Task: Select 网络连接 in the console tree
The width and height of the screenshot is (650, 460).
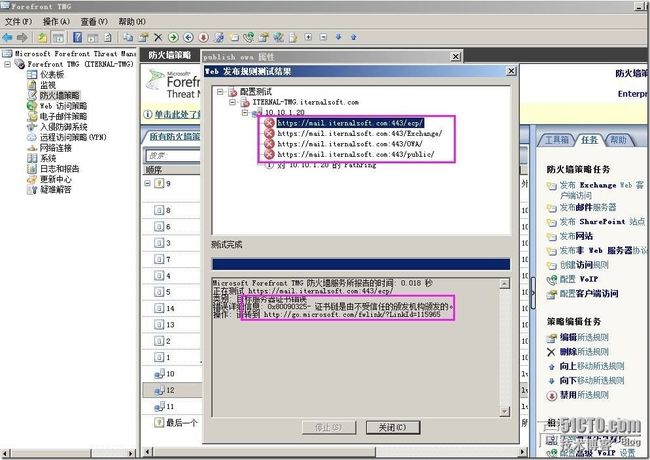Action: [55, 148]
